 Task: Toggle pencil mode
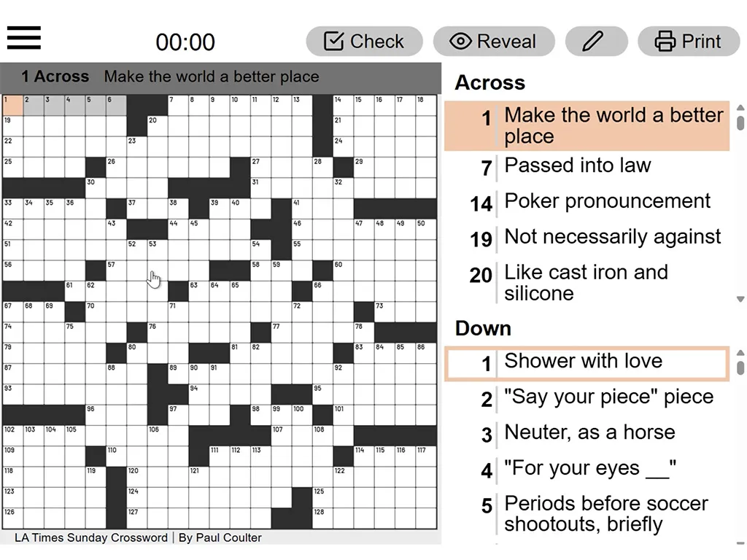click(596, 42)
